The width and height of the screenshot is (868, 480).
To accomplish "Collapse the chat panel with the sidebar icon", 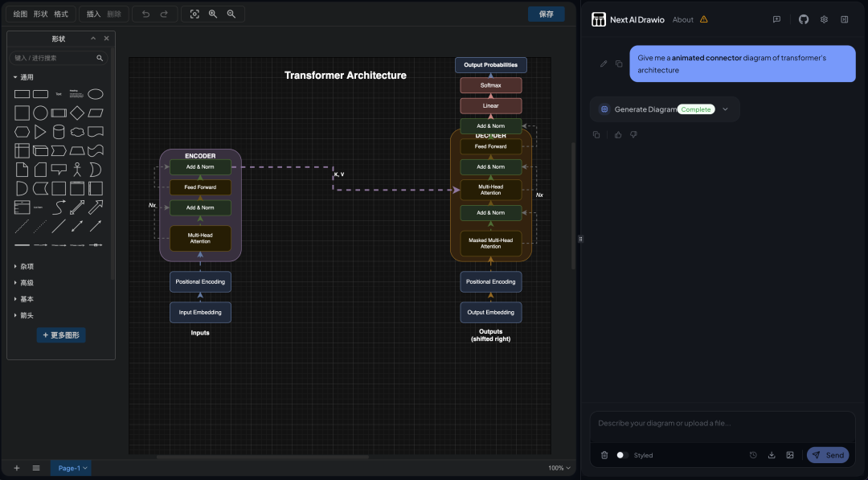I will (844, 19).
